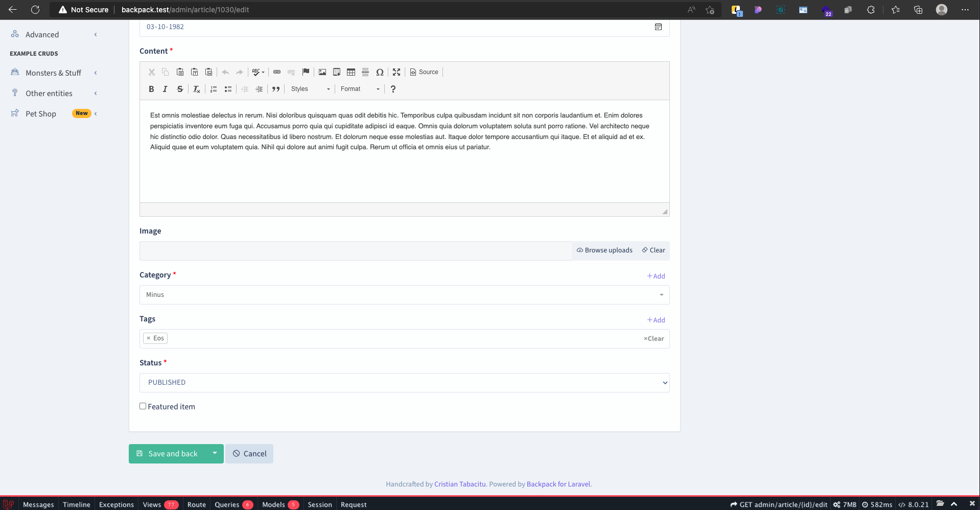Open the Queries tab in the debugbar
Screen dimensions: 980x510
click(226, 505)
